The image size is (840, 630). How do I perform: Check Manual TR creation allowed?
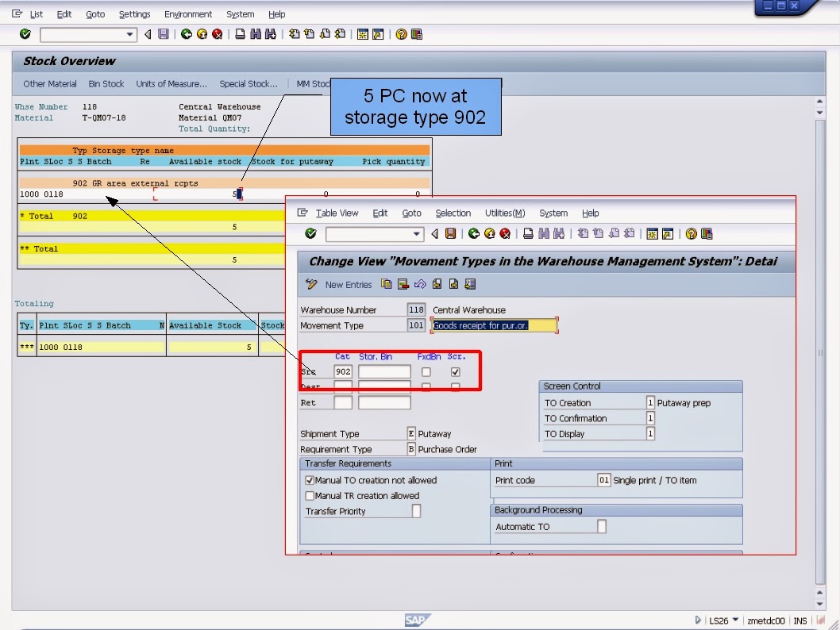click(x=310, y=496)
